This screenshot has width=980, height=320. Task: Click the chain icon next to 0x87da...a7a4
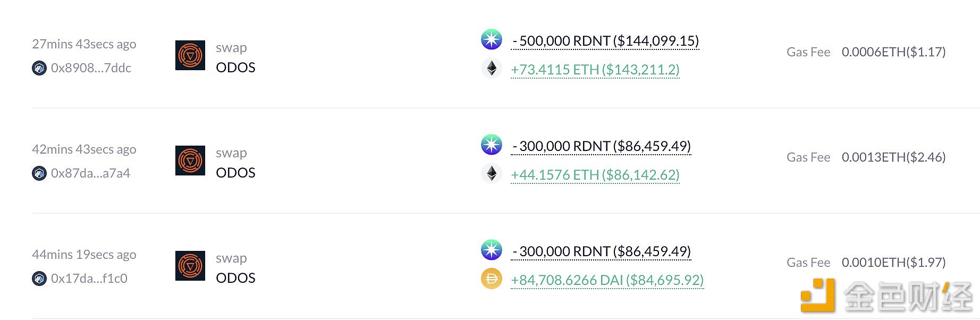pyautogui.click(x=39, y=173)
